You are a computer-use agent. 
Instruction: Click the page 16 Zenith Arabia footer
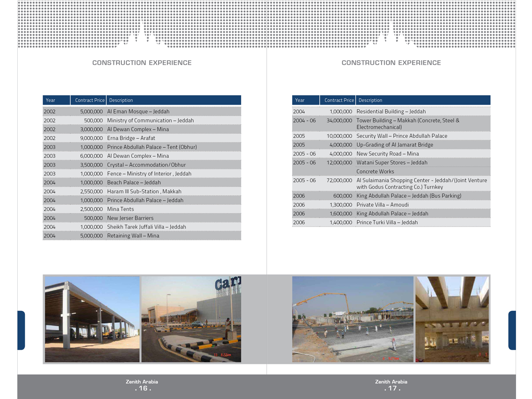tap(142, 385)
